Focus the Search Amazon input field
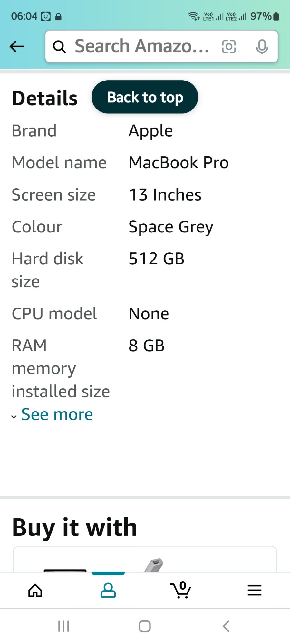This screenshot has height=644, width=290. coord(162,46)
